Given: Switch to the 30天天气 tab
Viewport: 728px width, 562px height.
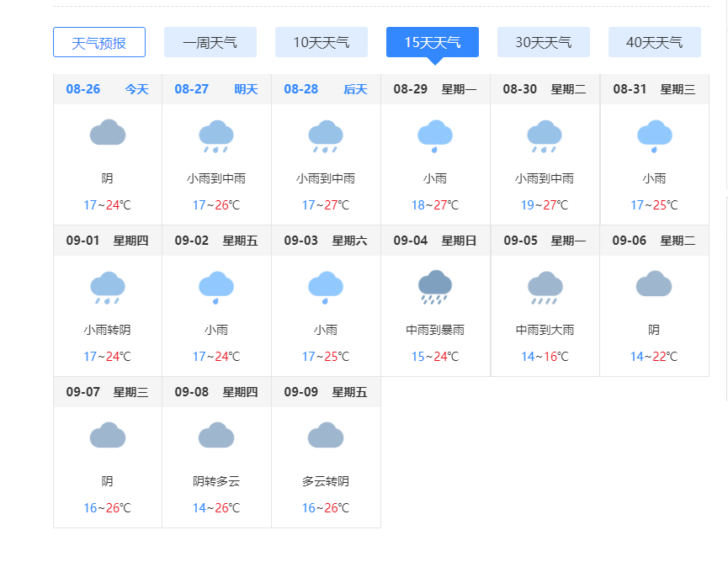Looking at the screenshot, I should pyautogui.click(x=543, y=42).
